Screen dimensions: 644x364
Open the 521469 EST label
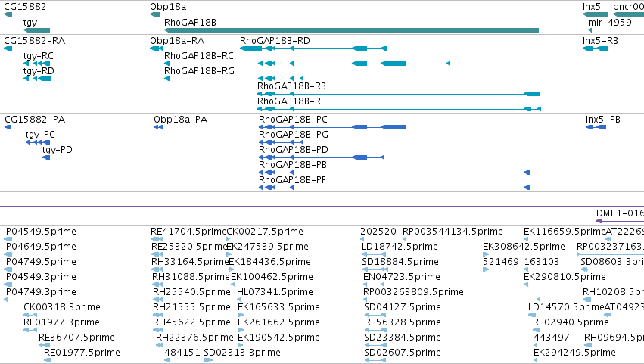[x=501, y=262]
